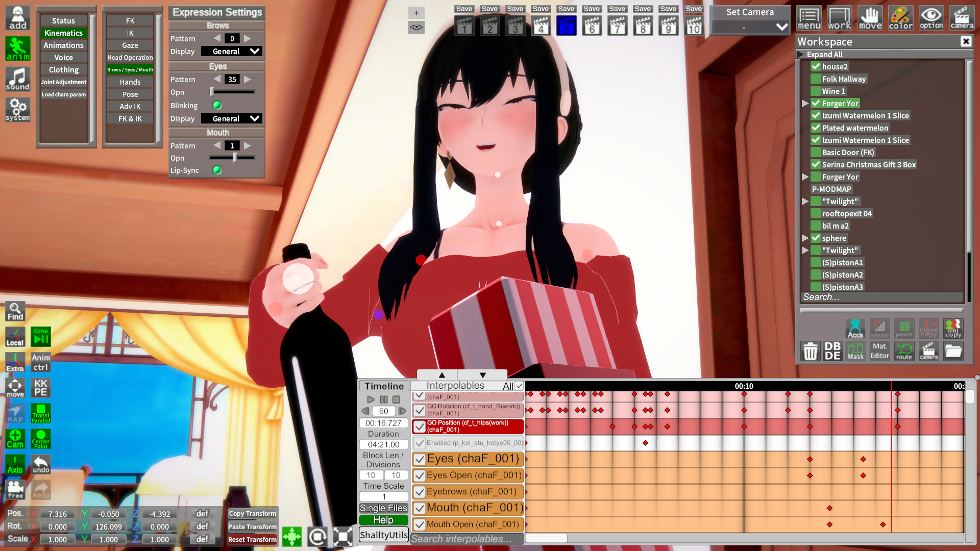Screen dimensions: 980x551
Task: Click the Accs icon in Workspace
Action: pyautogui.click(x=855, y=329)
